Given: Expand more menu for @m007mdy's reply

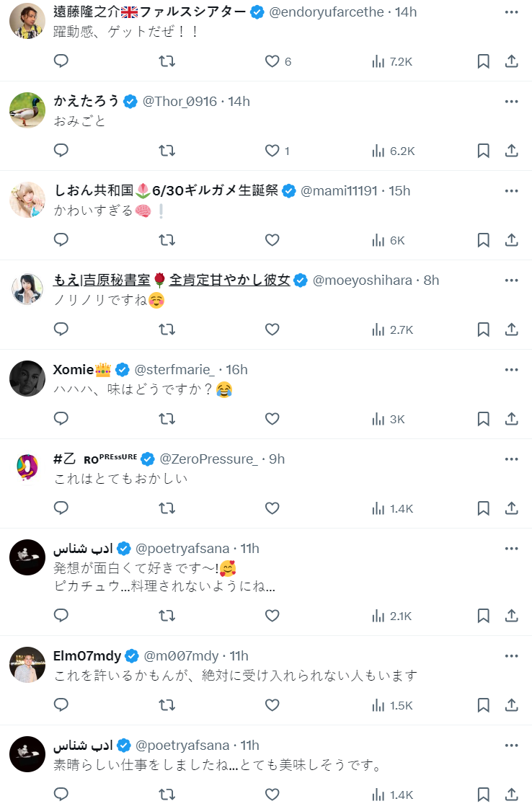Looking at the screenshot, I should pos(511,656).
